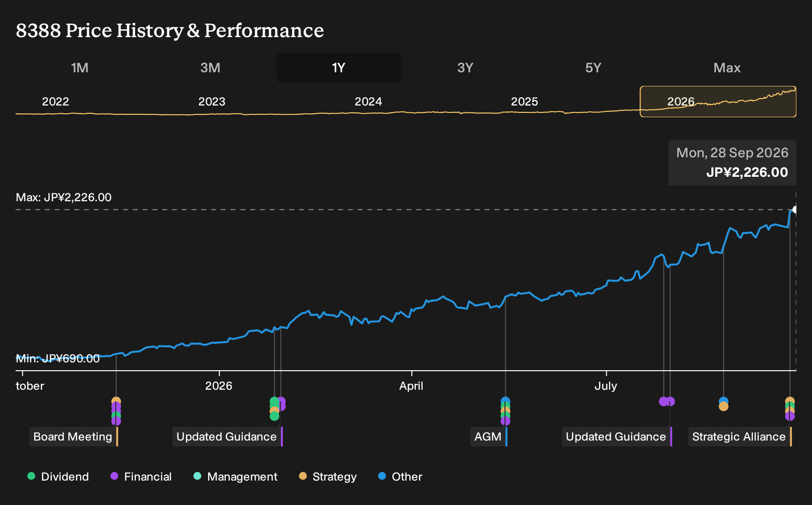Select the 1M time range tab

80,67
